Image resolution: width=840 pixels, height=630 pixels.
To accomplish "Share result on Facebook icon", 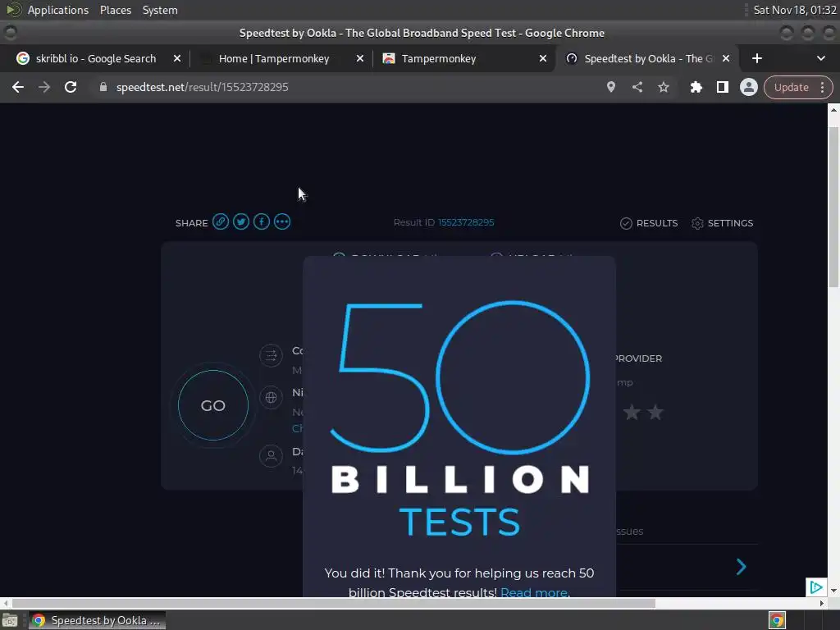I will coord(262,221).
